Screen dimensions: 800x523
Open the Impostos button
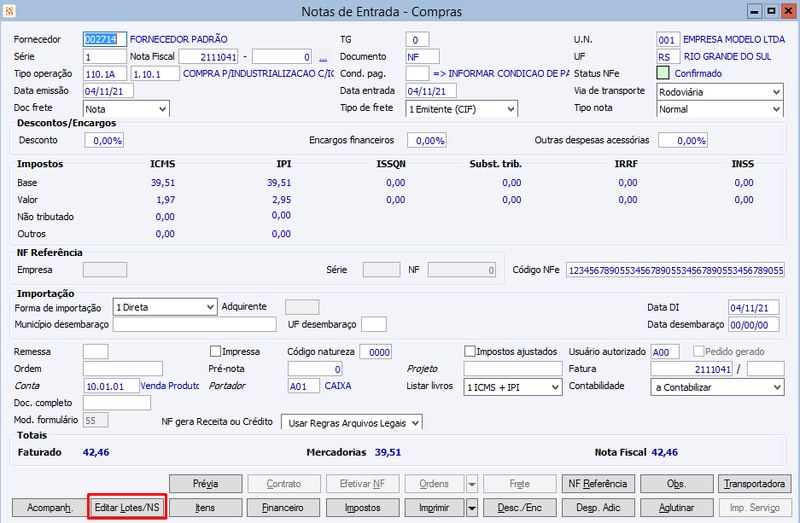click(362, 508)
